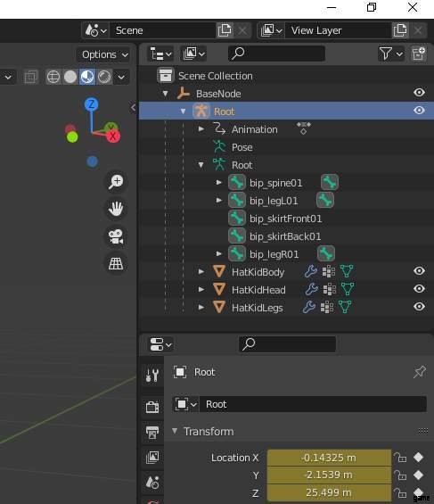Toggle camera view icon
This screenshot has height=504, width=434.
(x=116, y=237)
